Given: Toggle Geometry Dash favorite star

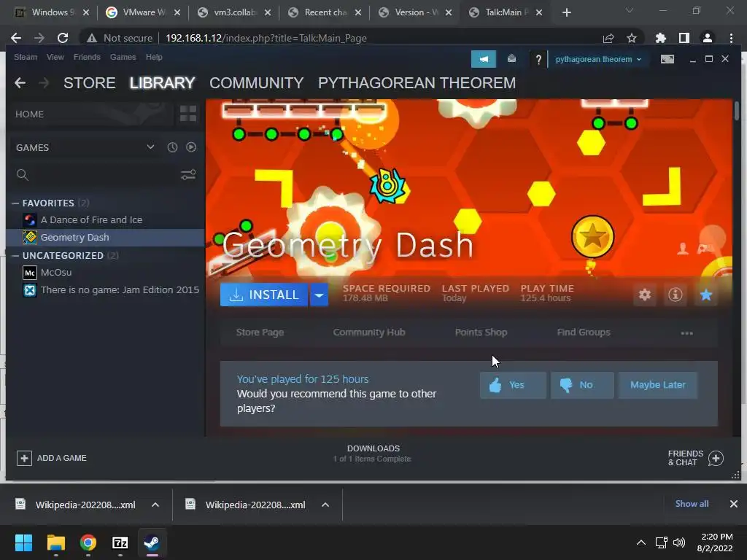Looking at the screenshot, I should [x=706, y=295].
